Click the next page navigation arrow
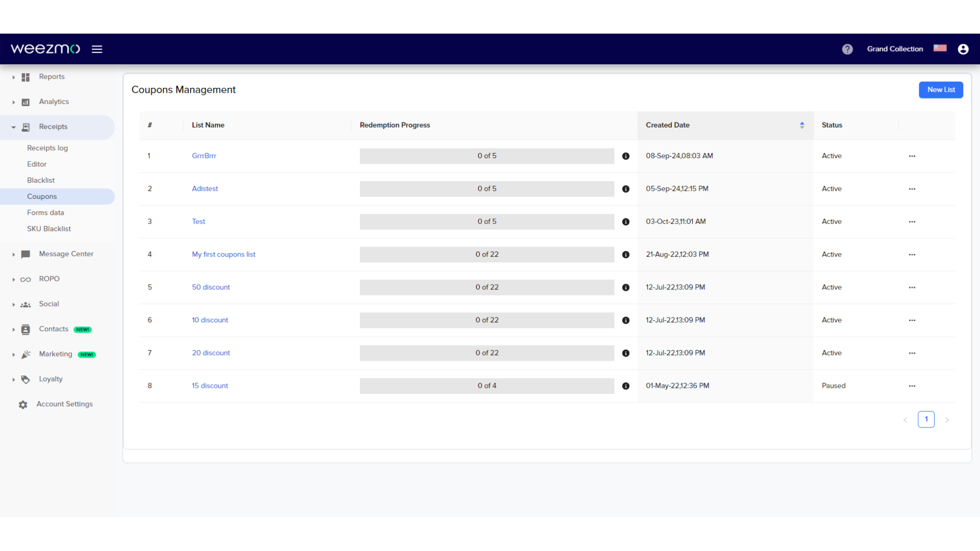This screenshot has width=980, height=551. [x=947, y=418]
